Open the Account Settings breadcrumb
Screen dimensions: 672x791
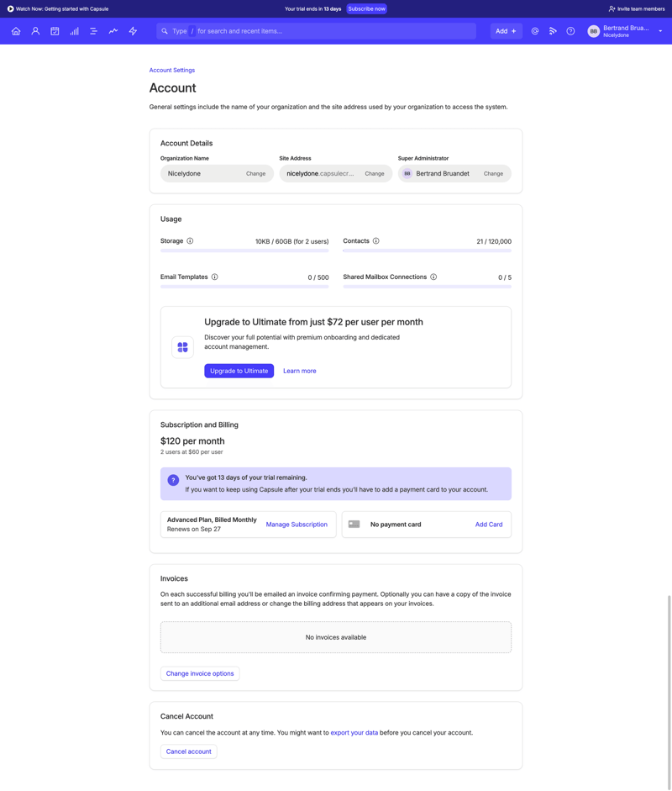(171, 70)
